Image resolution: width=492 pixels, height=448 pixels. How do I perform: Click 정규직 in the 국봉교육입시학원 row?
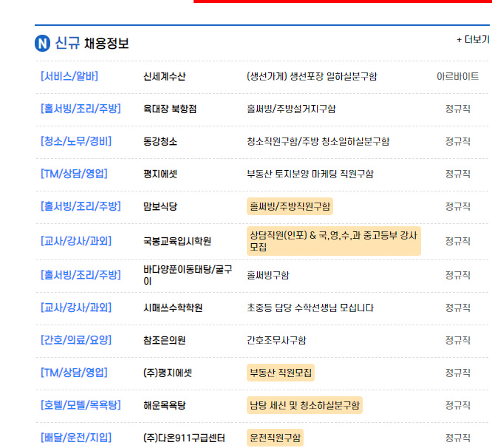pyautogui.click(x=458, y=241)
